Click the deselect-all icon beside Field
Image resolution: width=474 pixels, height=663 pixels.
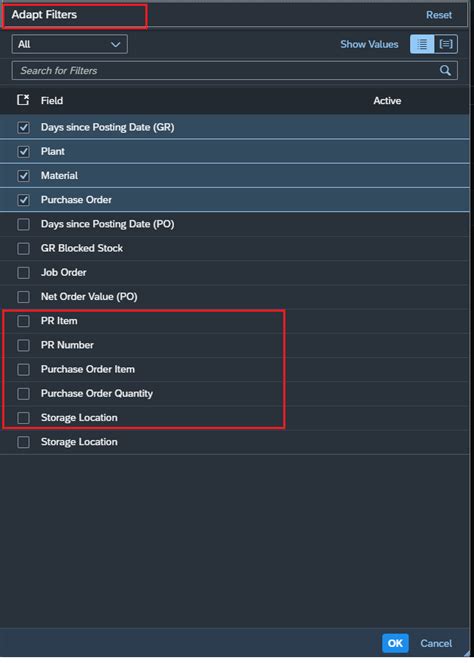click(23, 100)
